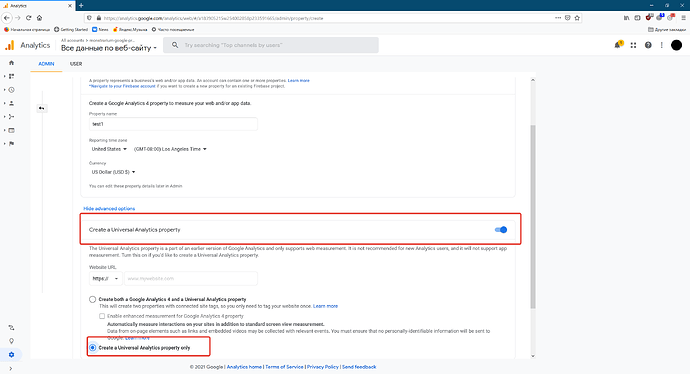This screenshot has height=374, width=690.
Task: Save page to Pocket
Action: pos(568,18)
